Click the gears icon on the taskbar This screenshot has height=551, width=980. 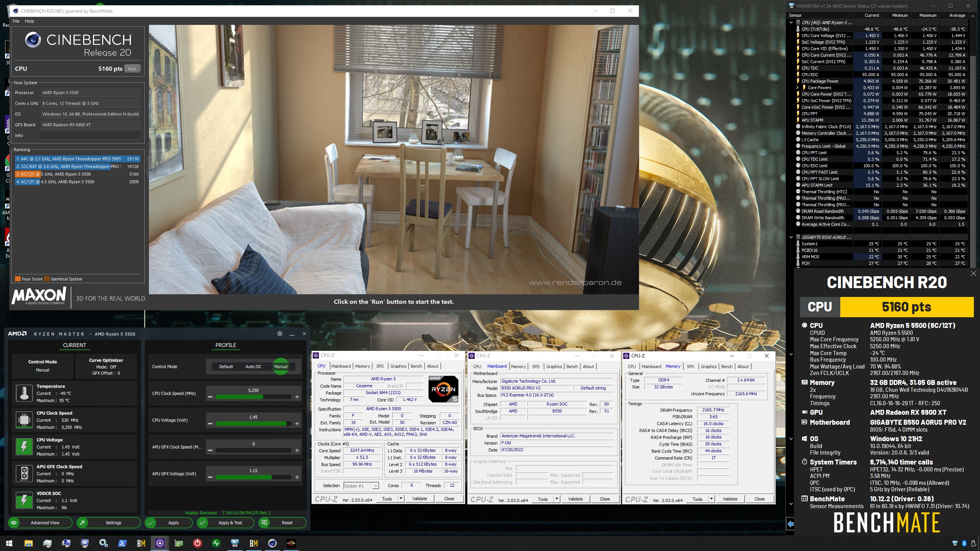pos(103,543)
